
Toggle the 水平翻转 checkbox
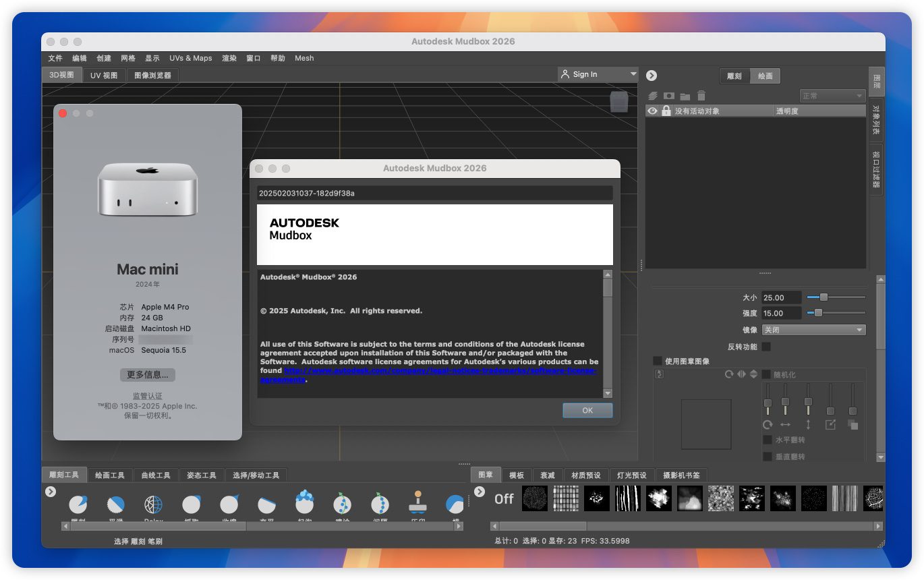coord(767,440)
